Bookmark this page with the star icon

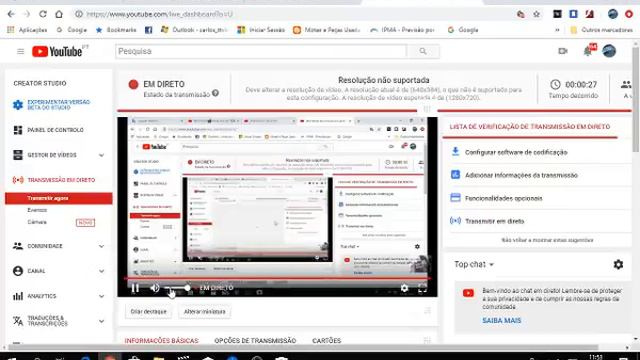coord(536,14)
